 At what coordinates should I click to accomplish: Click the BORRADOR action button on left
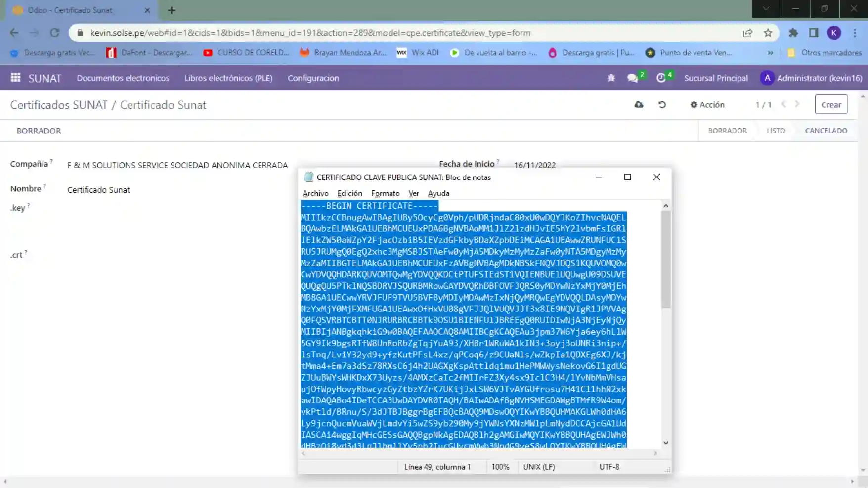(x=39, y=131)
